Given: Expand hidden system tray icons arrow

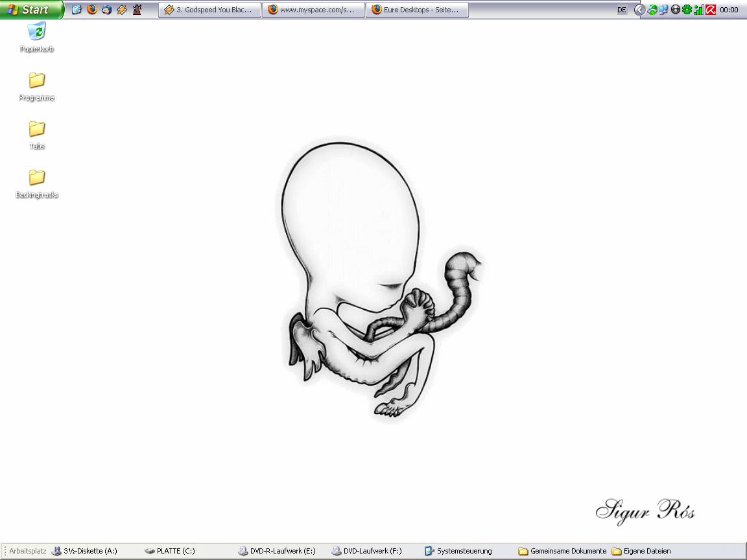Looking at the screenshot, I should (x=640, y=10).
